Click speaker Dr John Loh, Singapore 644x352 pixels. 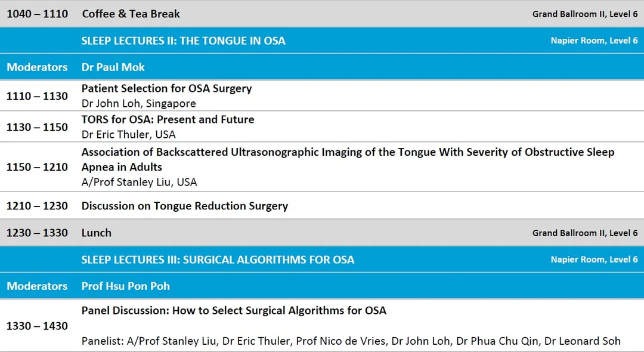point(139,103)
